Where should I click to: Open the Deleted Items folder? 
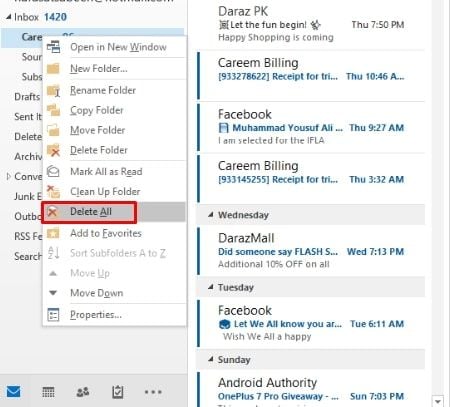click(x=28, y=137)
